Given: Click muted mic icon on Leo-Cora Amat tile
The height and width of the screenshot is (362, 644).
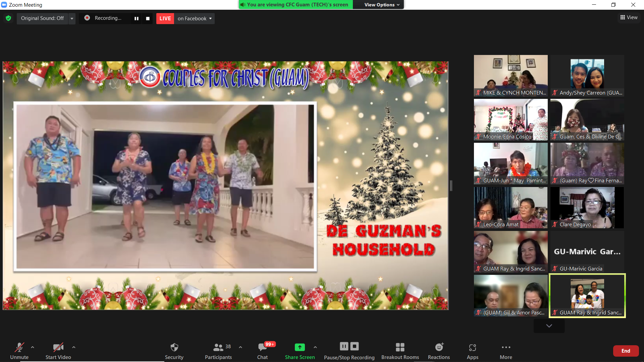Looking at the screenshot, I should click(478, 225).
